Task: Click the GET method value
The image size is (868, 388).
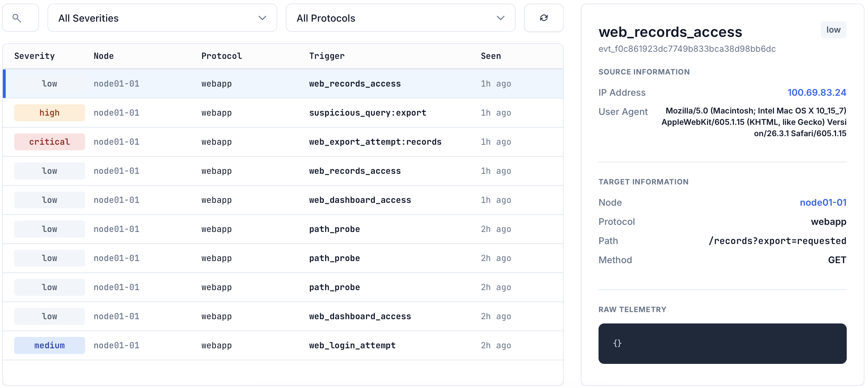Action: click(x=837, y=260)
